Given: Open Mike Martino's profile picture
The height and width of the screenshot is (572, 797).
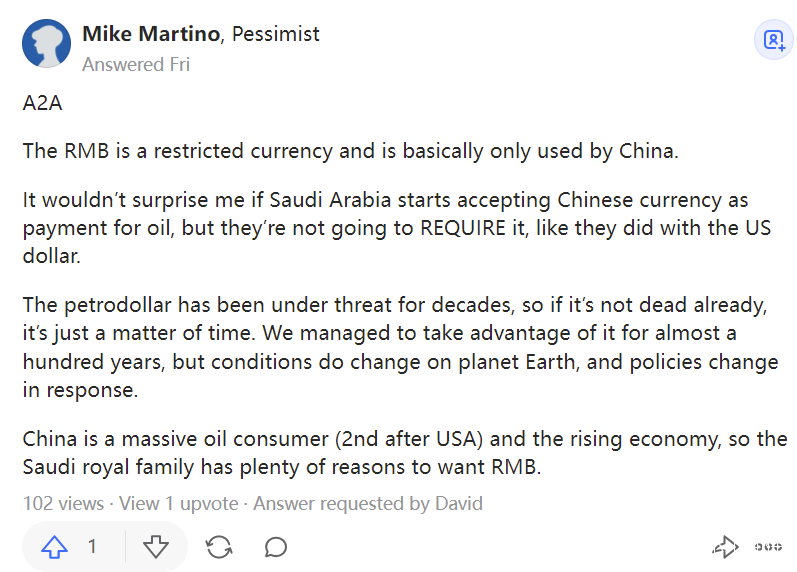Looking at the screenshot, I should tap(46, 43).
